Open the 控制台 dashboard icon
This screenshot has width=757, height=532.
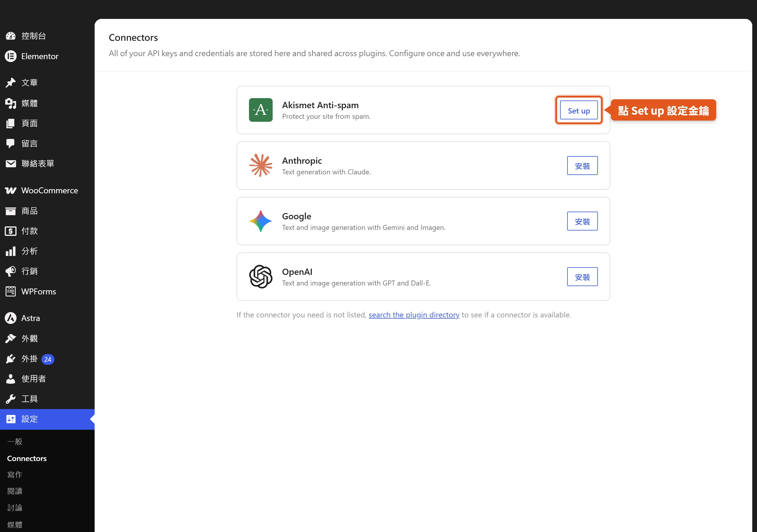(x=11, y=36)
